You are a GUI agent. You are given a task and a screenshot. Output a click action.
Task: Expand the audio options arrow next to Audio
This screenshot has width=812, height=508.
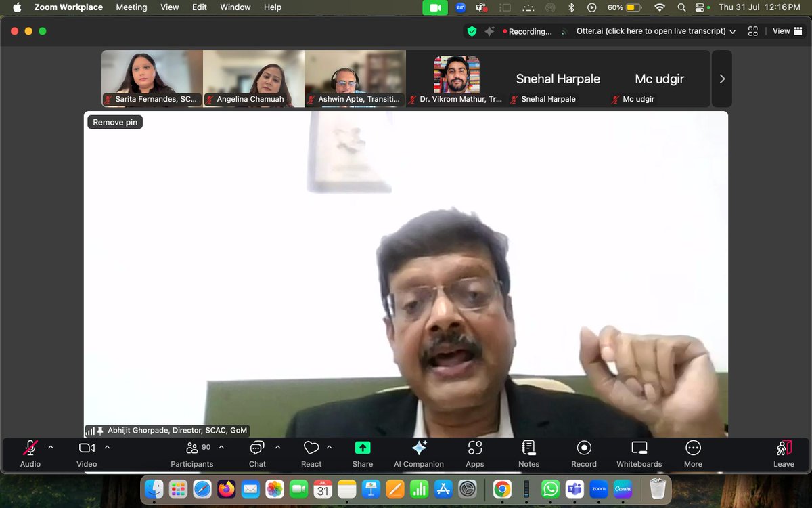[x=51, y=447]
